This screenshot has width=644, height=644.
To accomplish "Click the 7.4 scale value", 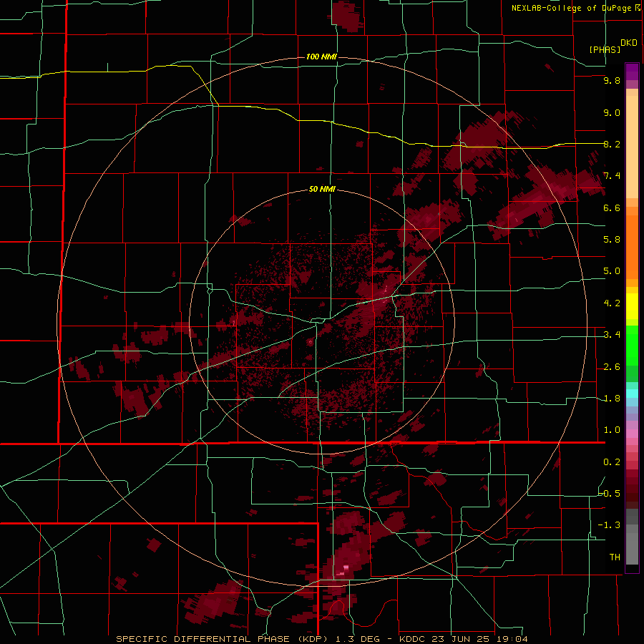I will [x=612, y=176].
